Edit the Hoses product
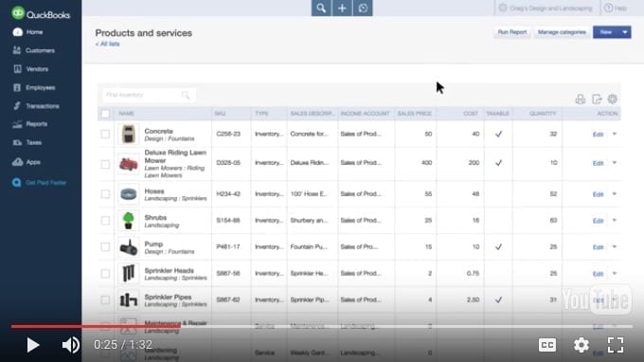The image size is (644, 362). pyautogui.click(x=598, y=194)
